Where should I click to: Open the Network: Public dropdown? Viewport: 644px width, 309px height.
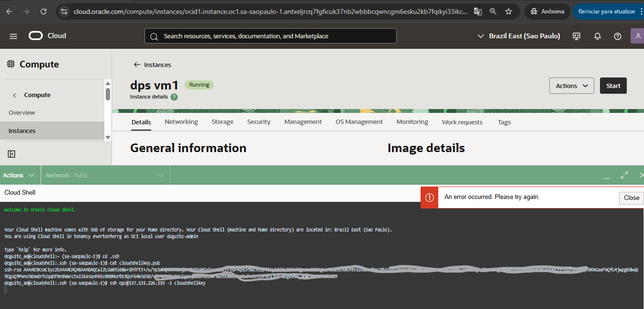105,175
